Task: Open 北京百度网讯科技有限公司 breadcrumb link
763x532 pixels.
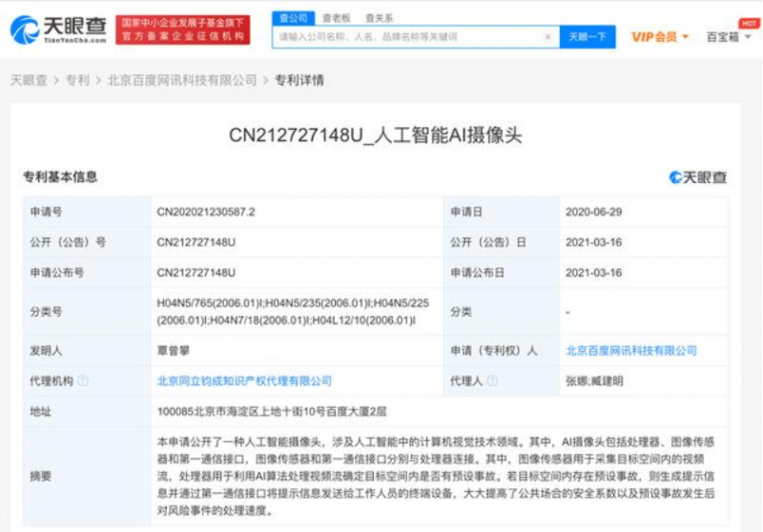Action: click(x=182, y=80)
